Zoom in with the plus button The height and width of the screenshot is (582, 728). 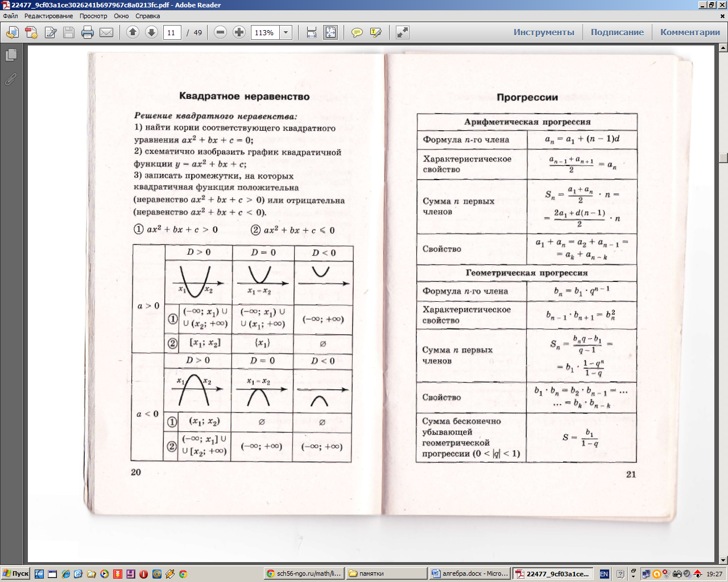(x=239, y=32)
